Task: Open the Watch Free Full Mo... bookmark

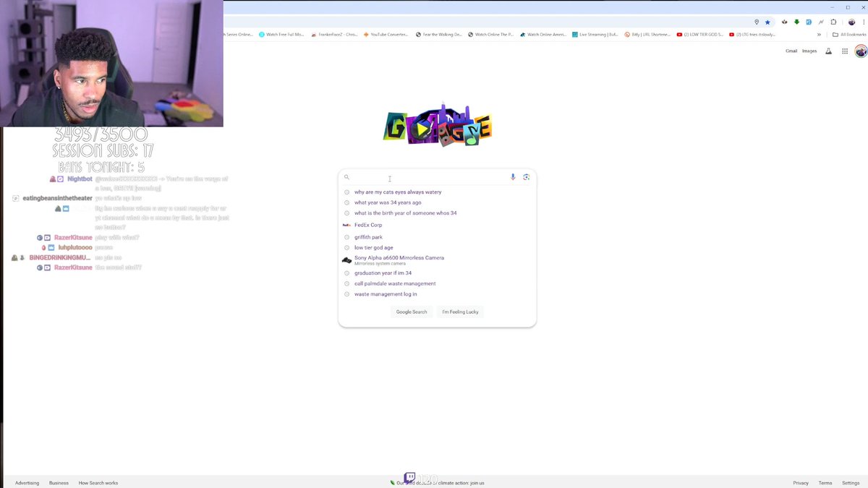Action: (282, 34)
